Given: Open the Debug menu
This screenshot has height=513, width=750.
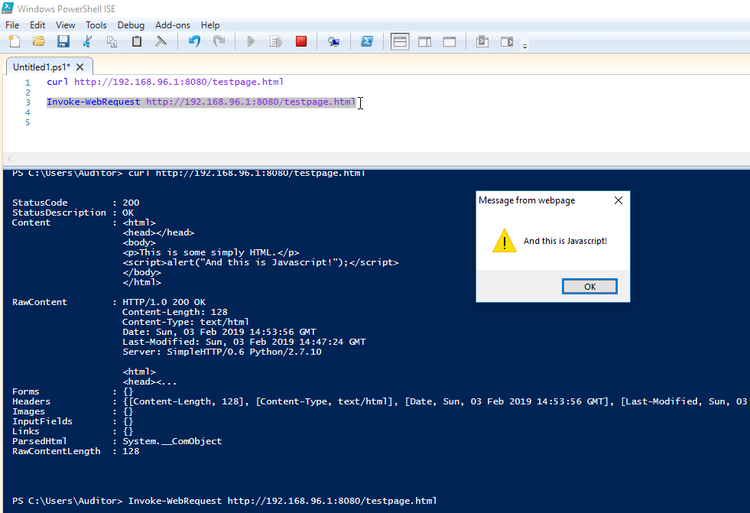Looking at the screenshot, I should (x=131, y=25).
